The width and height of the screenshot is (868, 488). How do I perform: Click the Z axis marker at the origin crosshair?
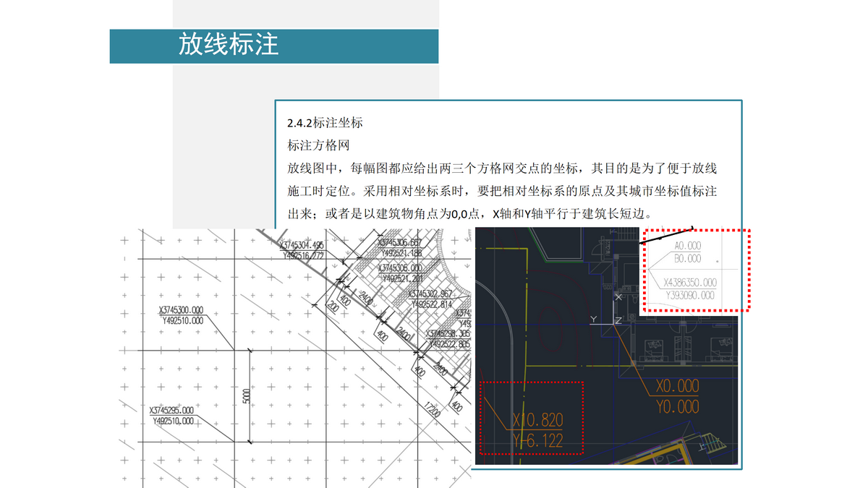tap(618, 321)
